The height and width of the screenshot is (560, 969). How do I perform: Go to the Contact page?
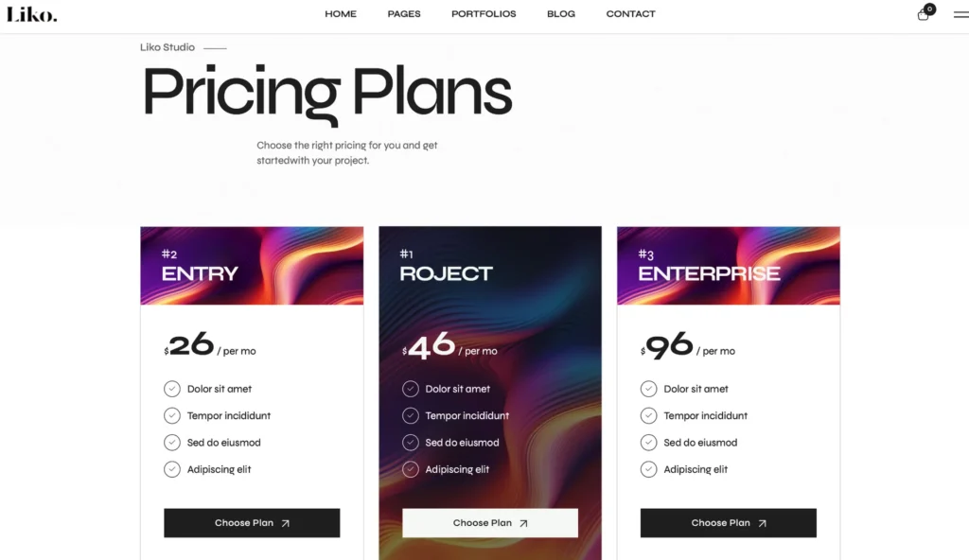click(630, 14)
